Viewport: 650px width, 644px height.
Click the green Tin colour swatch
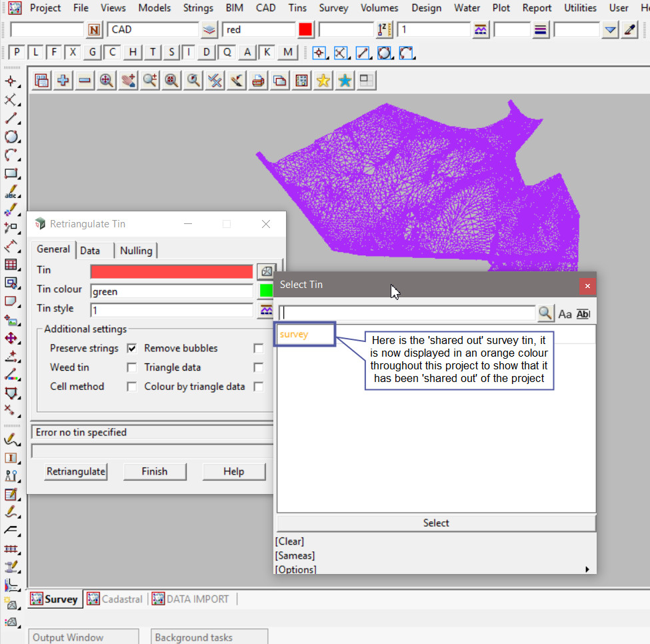[266, 291]
